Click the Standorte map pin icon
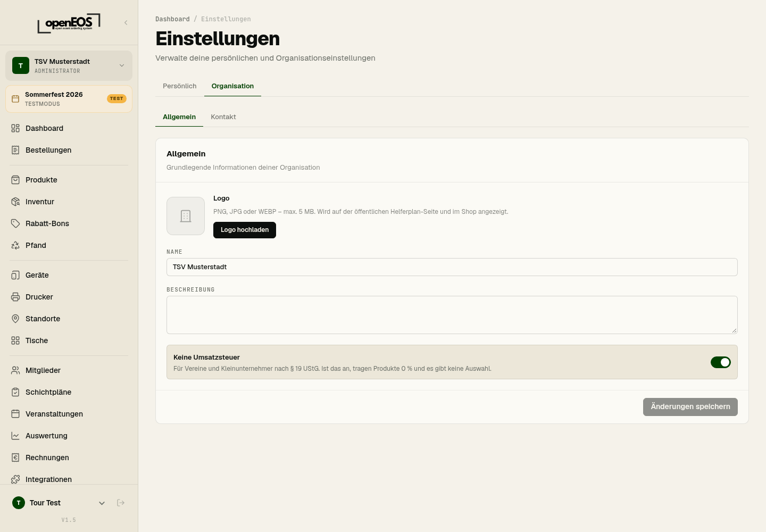This screenshot has height=532, width=766. click(x=15, y=319)
